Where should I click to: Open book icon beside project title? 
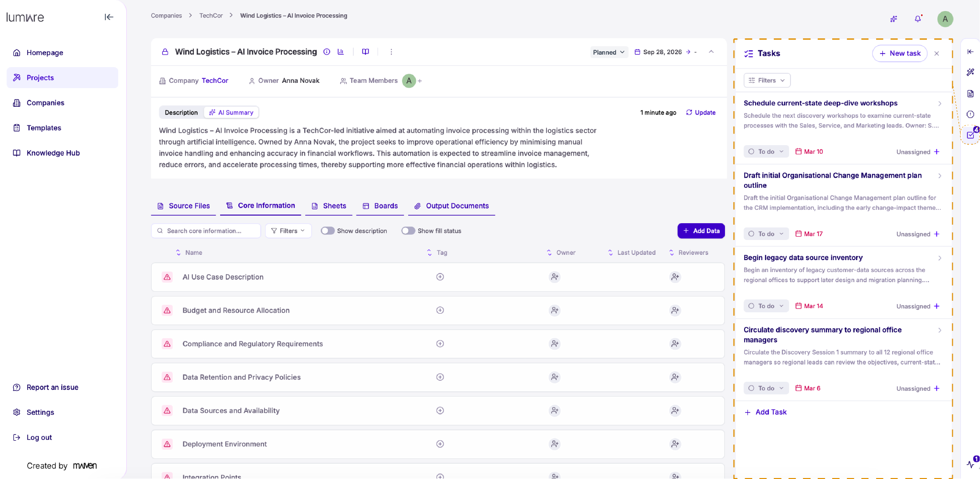(x=366, y=52)
